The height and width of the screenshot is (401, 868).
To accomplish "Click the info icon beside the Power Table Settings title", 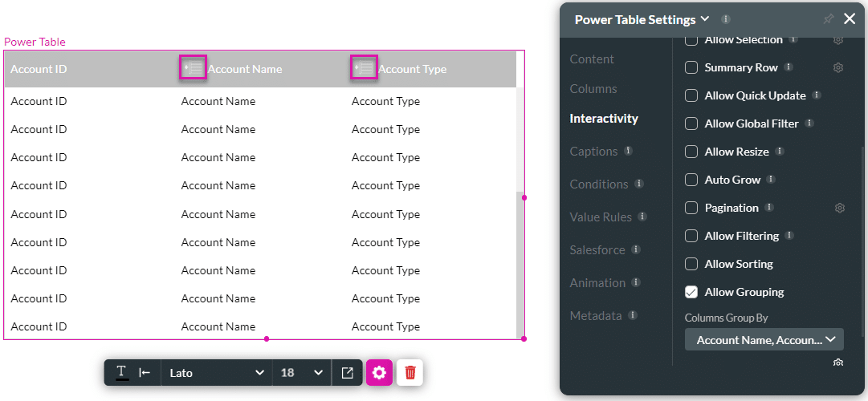I will pyautogui.click(x=726, y=19).
